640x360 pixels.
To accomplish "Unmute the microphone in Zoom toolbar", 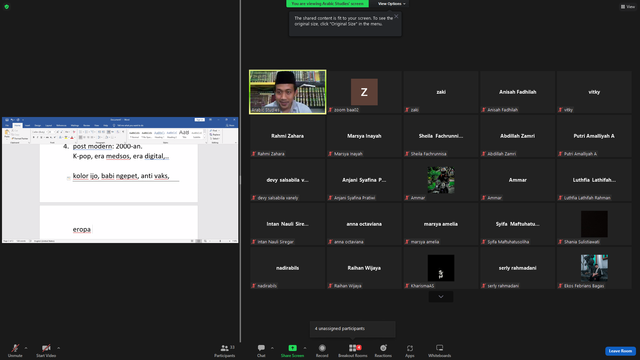I will 15,350.
